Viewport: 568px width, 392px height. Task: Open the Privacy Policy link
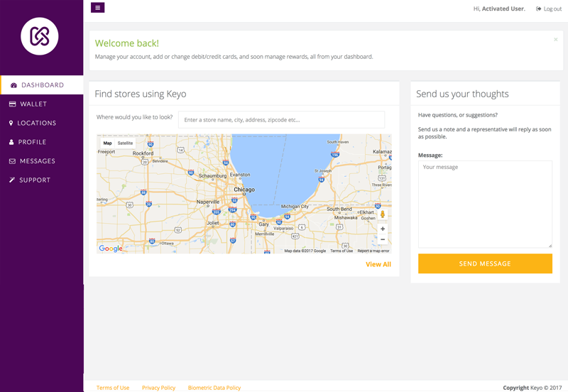pos(158,388)
